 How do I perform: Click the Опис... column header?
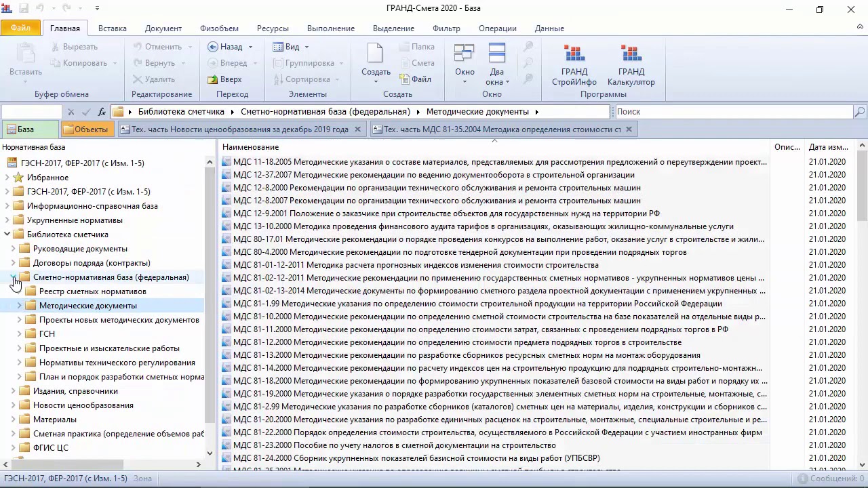(787, 147)
